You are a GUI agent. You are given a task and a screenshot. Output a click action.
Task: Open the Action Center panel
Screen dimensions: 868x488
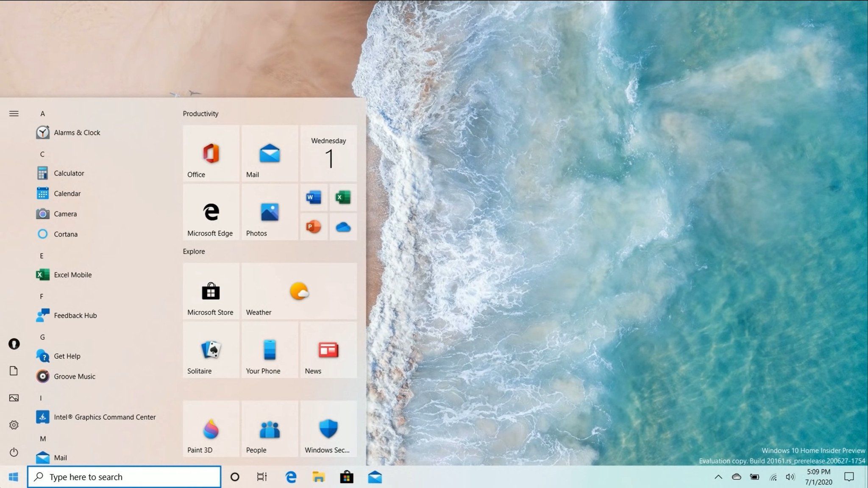850,477
